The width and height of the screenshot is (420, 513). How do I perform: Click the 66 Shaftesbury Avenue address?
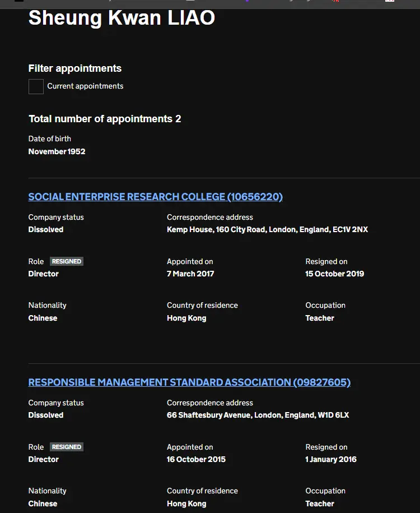coord(258,415)
